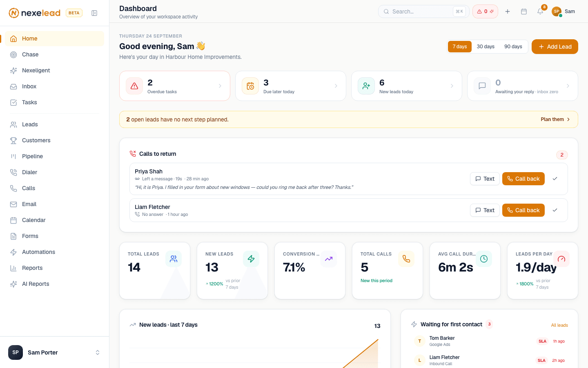
Task: Open Pipeline in sidebar
Action: [55, 156]
